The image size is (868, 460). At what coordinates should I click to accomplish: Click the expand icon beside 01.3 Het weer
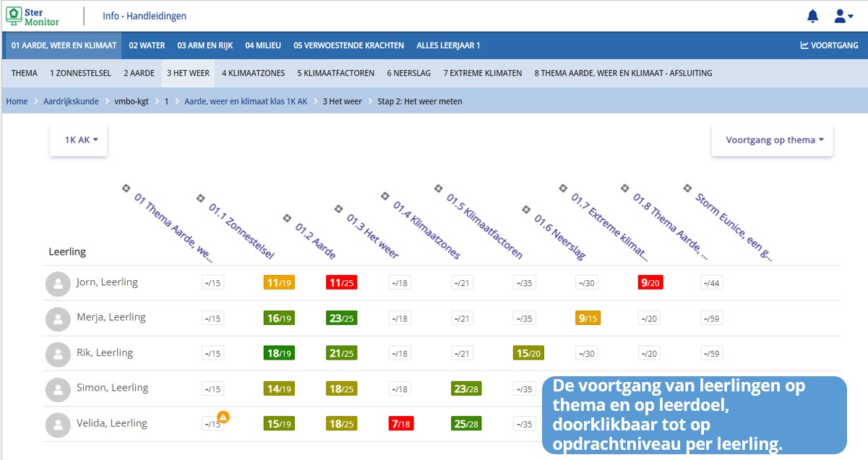338,209
